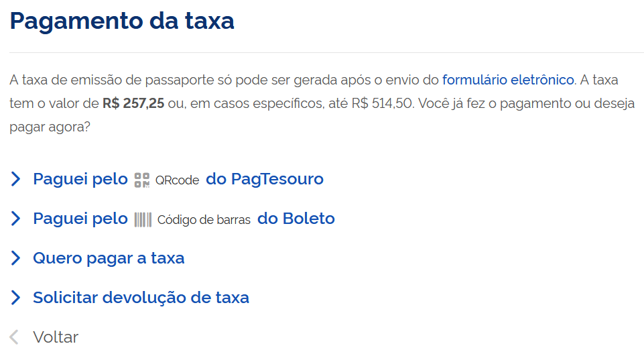Click the bold R$ 257,25 amount
Viewport: 644px width, 350px height.
tap(133, 104)
